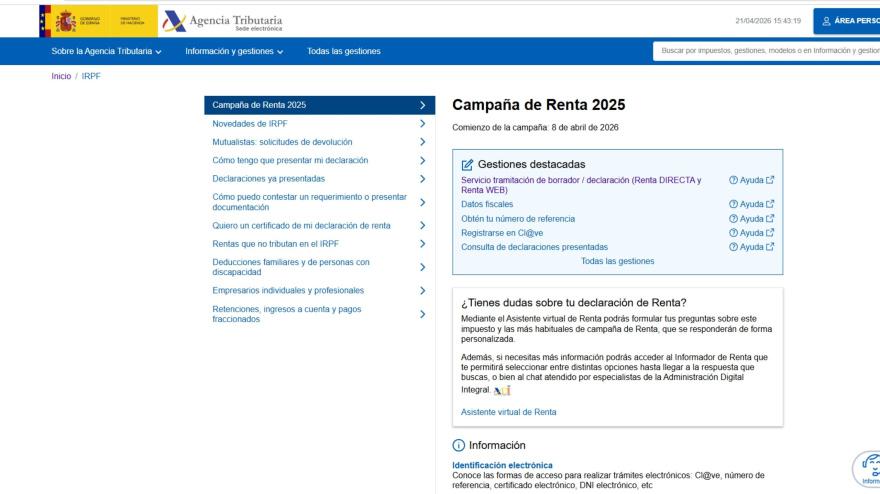Click the person icon in Área Personal button
Screen dimensions: 880x494
pos(826,21)
